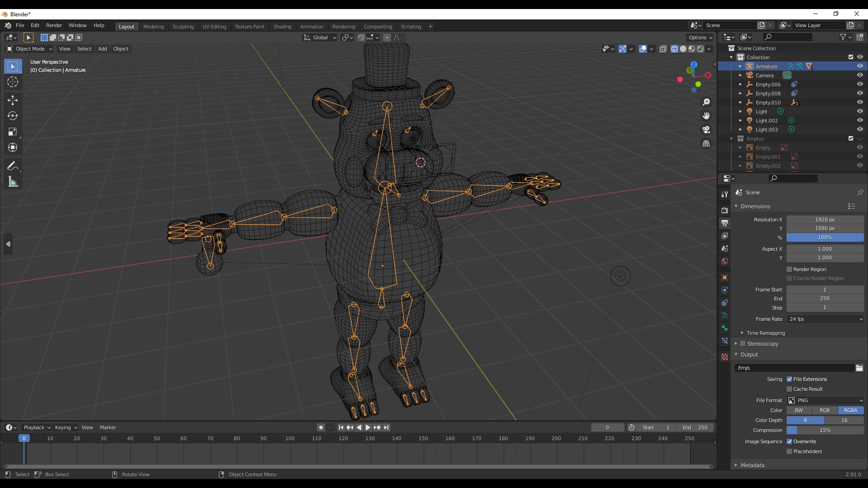Hide the Armature object in outliner
The width and height of the screenshot is (868, 488).
click(x=860, y=66)
